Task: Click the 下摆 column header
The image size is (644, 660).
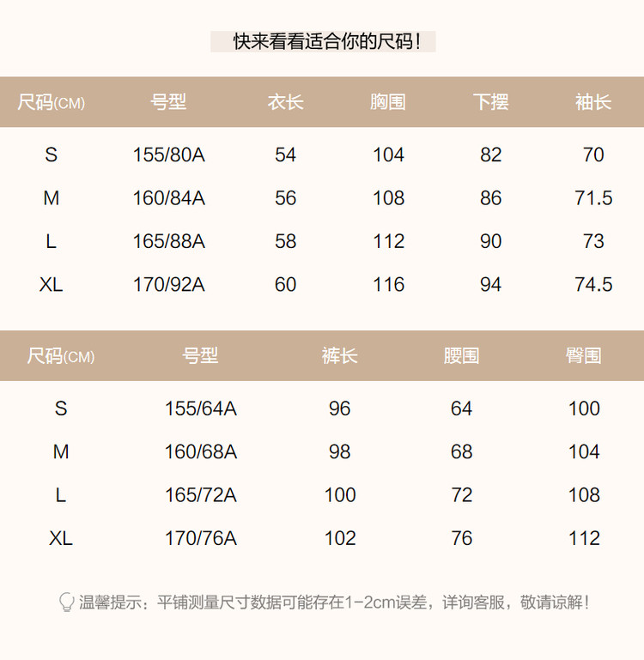Action: tap(490, 102)
